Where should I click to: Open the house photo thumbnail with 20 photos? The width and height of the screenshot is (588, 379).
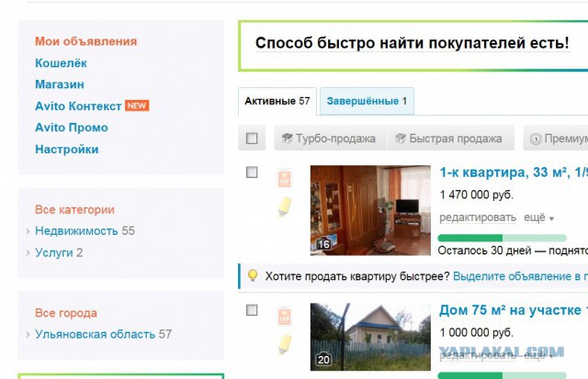pos(370,337)
